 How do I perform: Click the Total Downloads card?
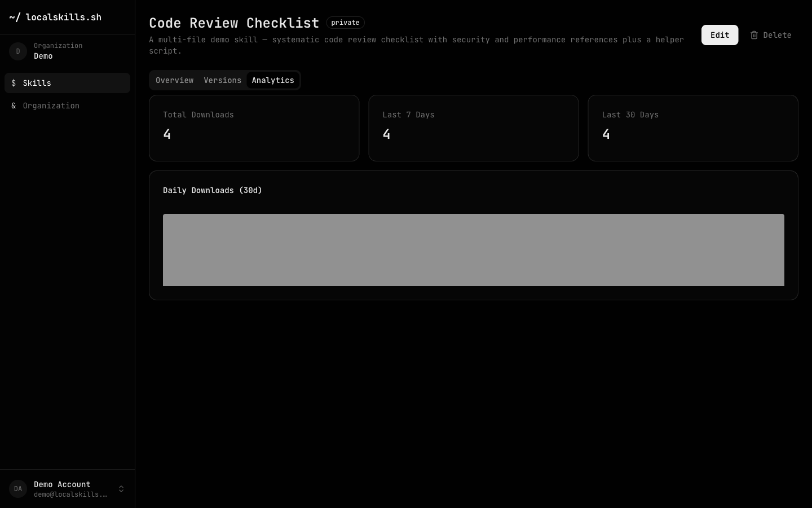tap(254, 128)
